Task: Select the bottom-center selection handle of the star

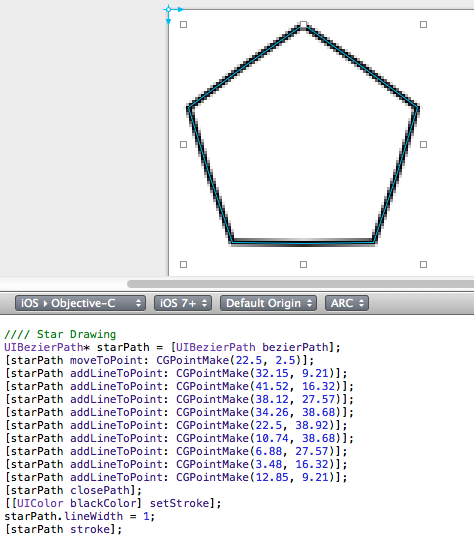Action: pos(303,264)
